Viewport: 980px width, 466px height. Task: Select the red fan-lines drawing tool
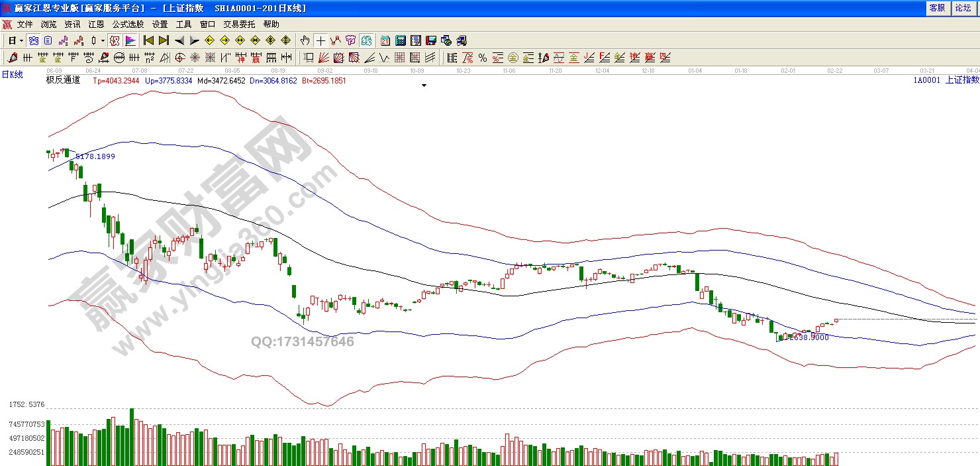tap(324, 58)
